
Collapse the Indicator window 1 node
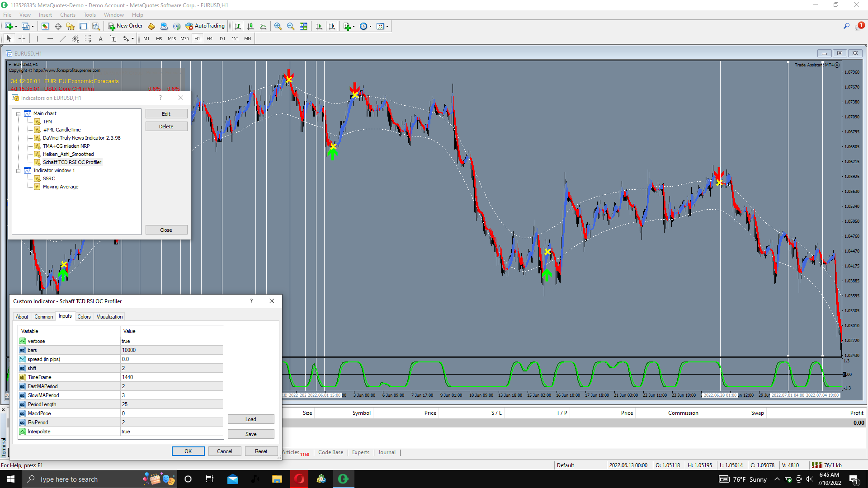click(x=19, y=171)
